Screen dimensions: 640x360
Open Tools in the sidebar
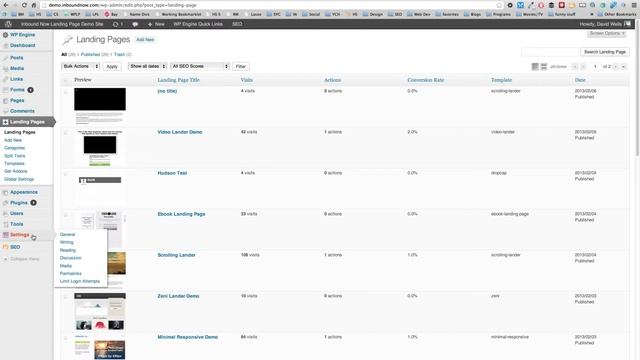(x=17, y=224)
